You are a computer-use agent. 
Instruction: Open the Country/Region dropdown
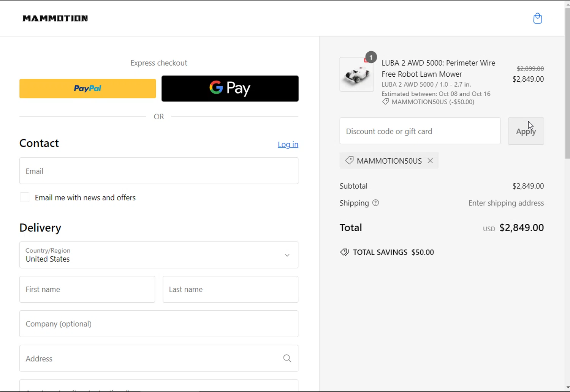pos(159,255)
